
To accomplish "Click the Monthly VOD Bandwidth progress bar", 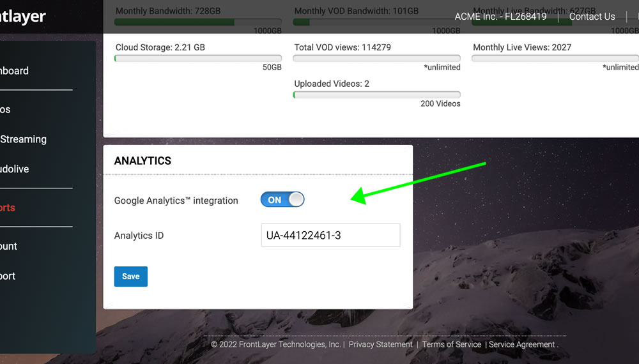I will point(376,22).
